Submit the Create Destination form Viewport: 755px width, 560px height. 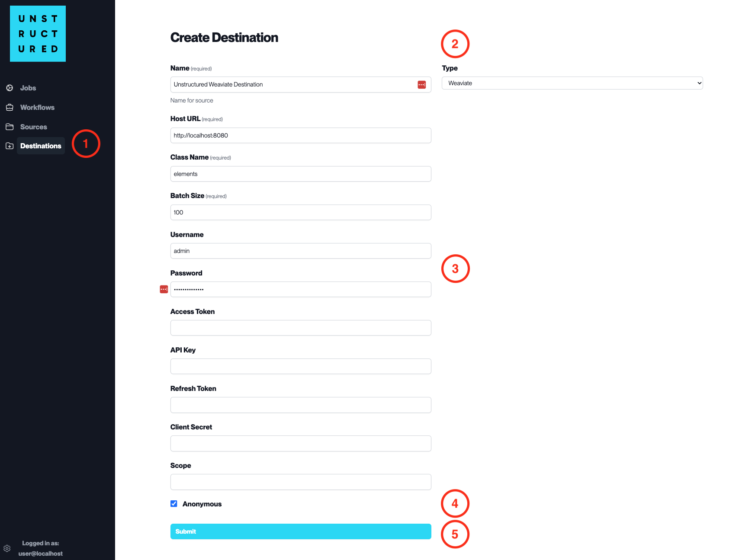(301, 531)
